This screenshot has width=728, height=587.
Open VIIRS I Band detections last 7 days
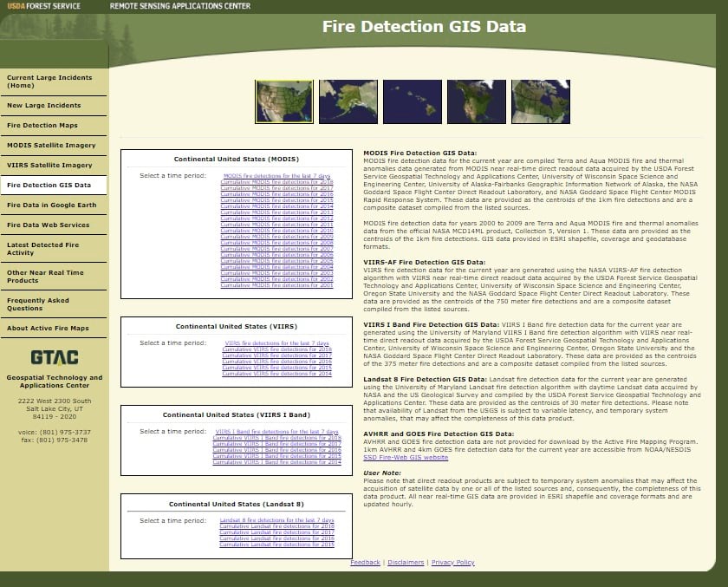276,432
